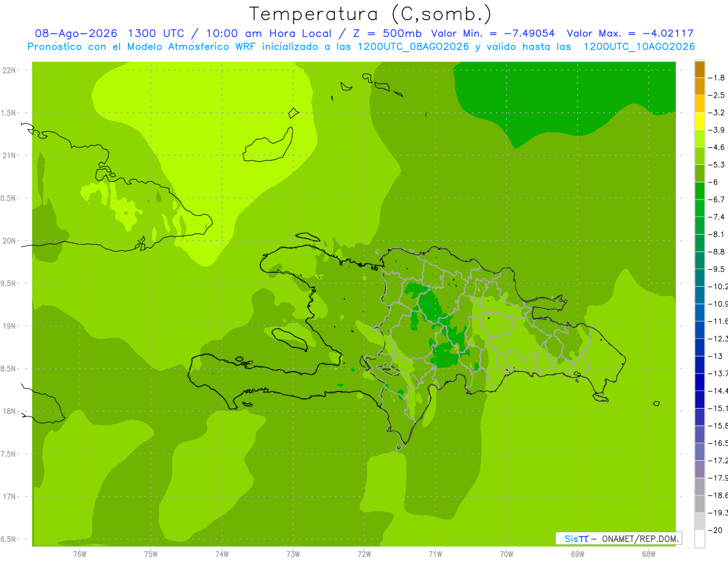Click the '69W' longitude axis label
This screenshot has height=562, width=728.
[578, 554]
